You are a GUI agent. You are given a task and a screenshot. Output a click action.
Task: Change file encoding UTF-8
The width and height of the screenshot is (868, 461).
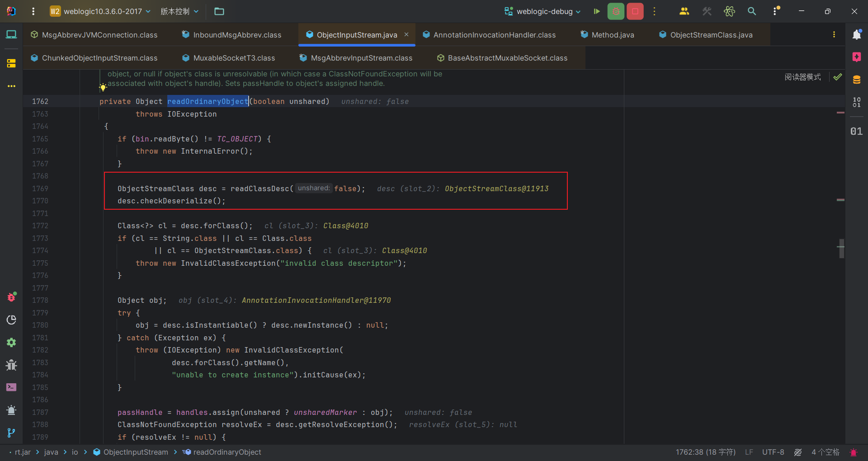tap(773, 452)
